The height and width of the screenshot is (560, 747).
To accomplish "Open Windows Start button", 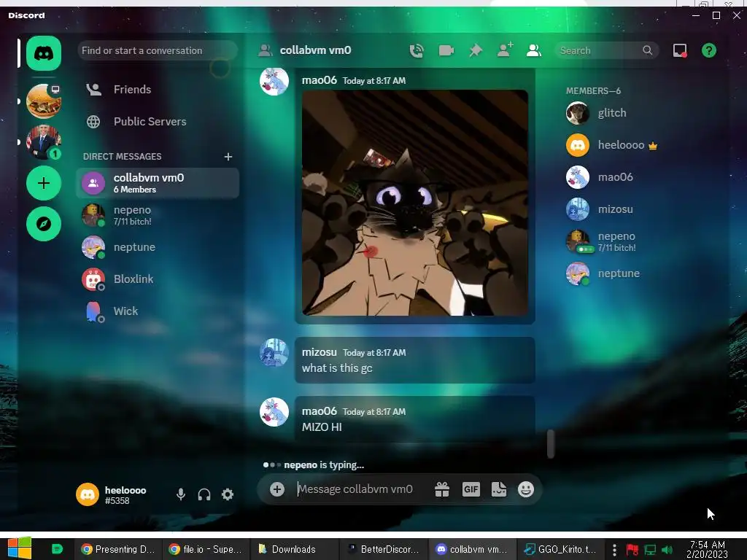I will tap(20, 548).
